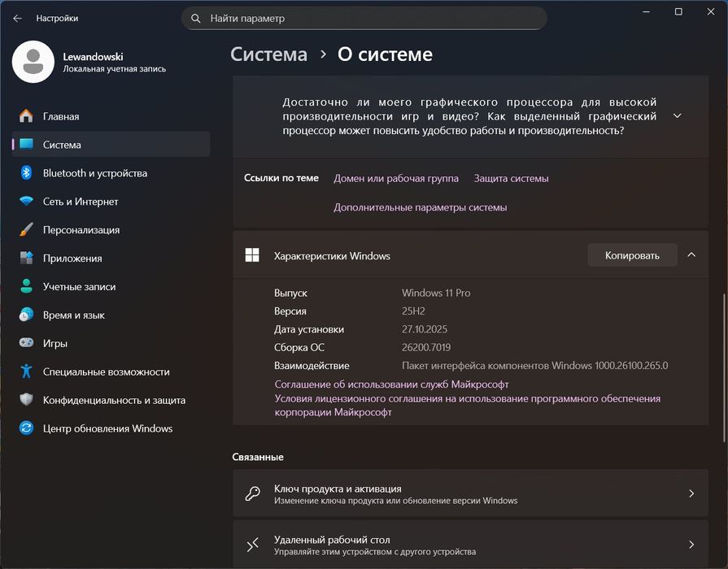Click the back arrow in title bar
This screenshot has height=569, width=728.
18,18
